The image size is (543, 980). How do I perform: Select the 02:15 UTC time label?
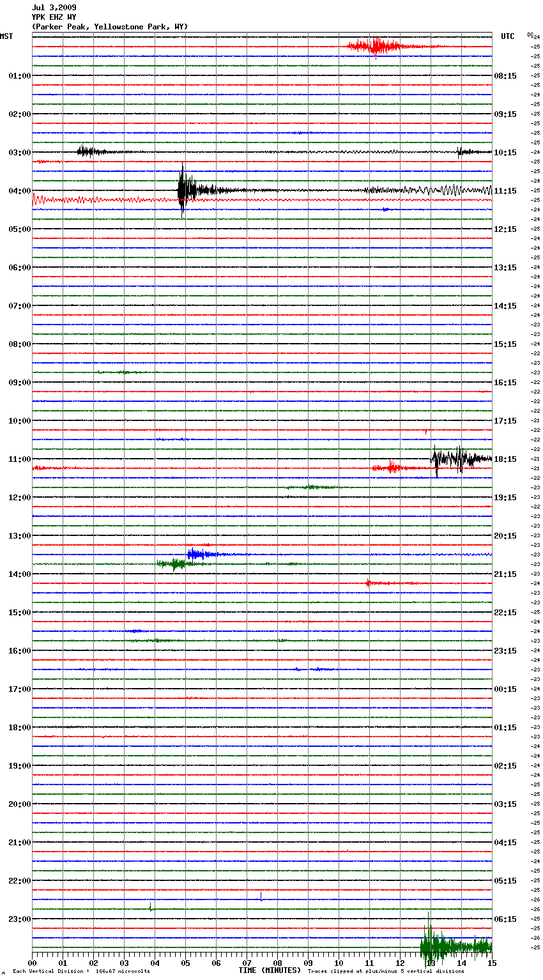tap(505, 765)
